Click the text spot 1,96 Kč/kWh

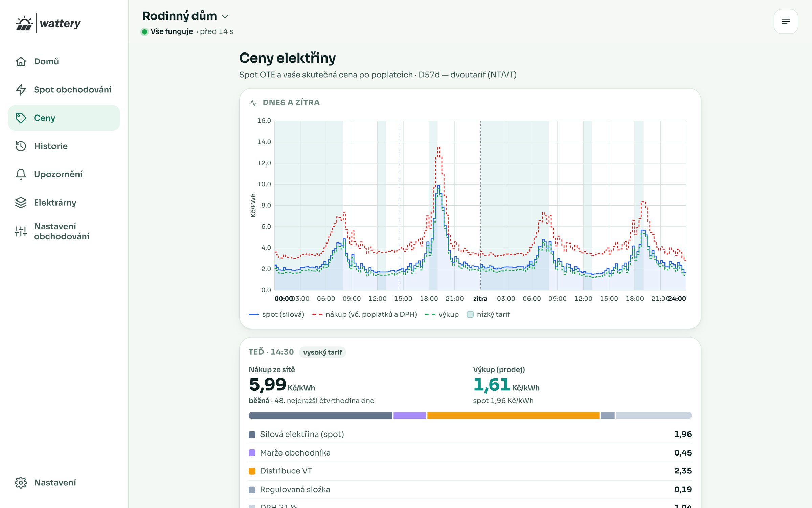[x=503, y=401]
